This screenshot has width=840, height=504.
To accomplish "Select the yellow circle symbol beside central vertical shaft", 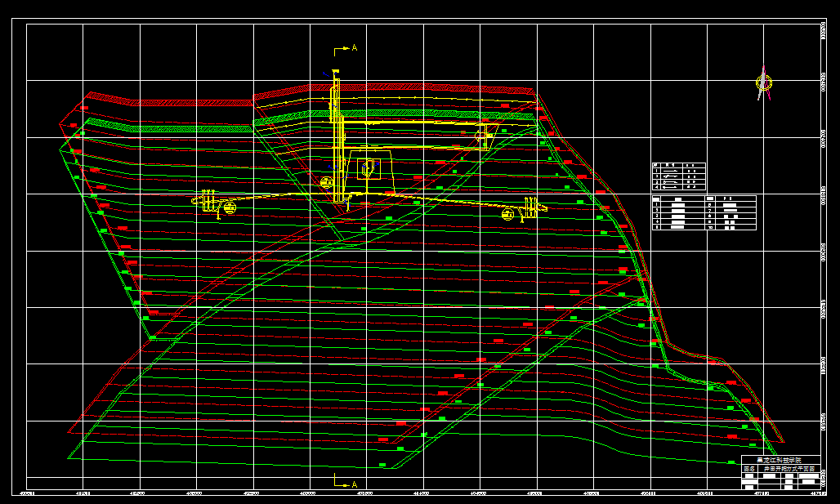I will (326, 183).
